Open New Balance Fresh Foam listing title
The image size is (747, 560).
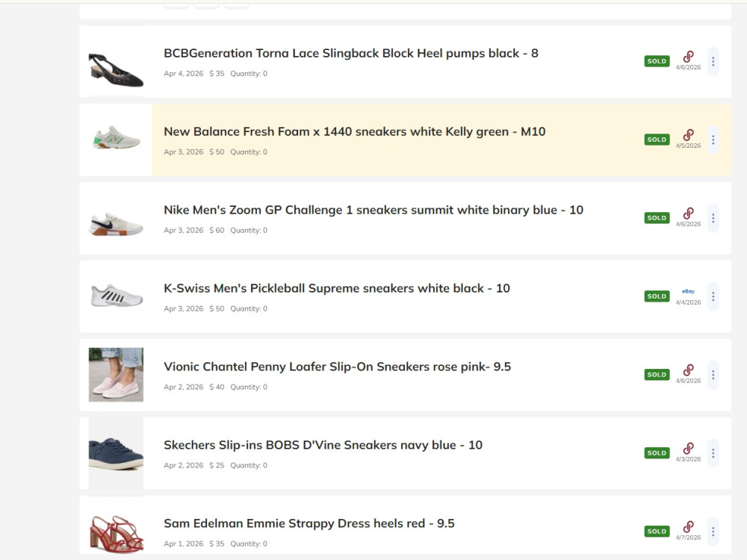tap(354, 131)
